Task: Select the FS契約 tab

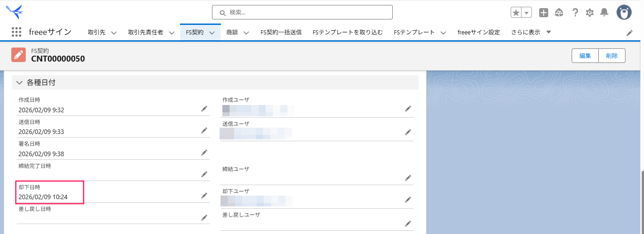Action: coord(195,32)
